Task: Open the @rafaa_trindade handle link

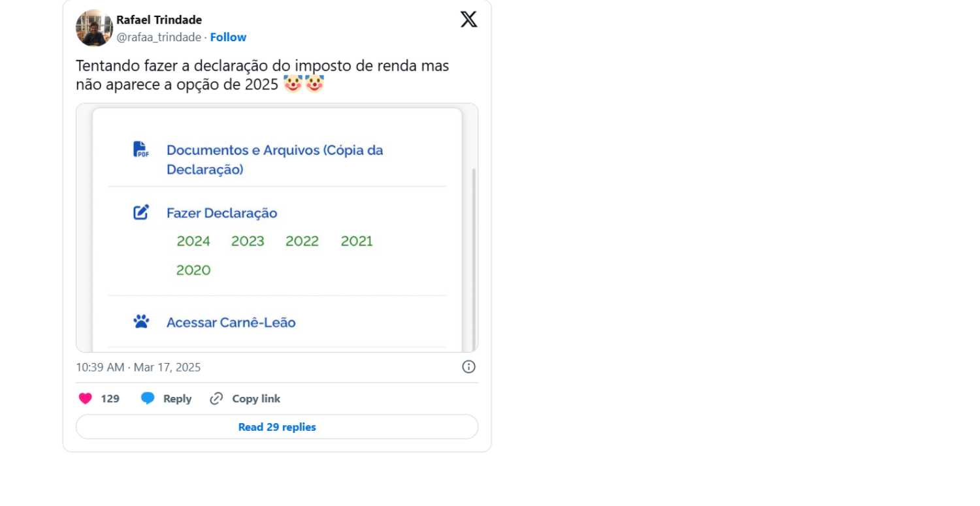Action: pos(159,37)
